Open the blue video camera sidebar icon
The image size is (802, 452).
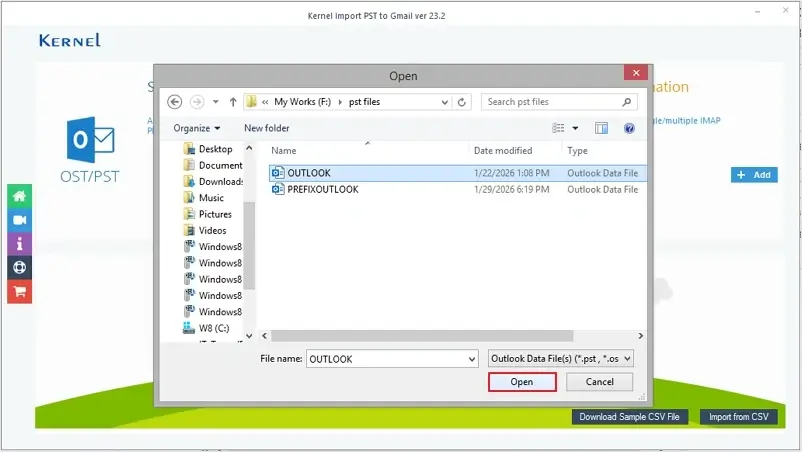(x=19, y=220)
